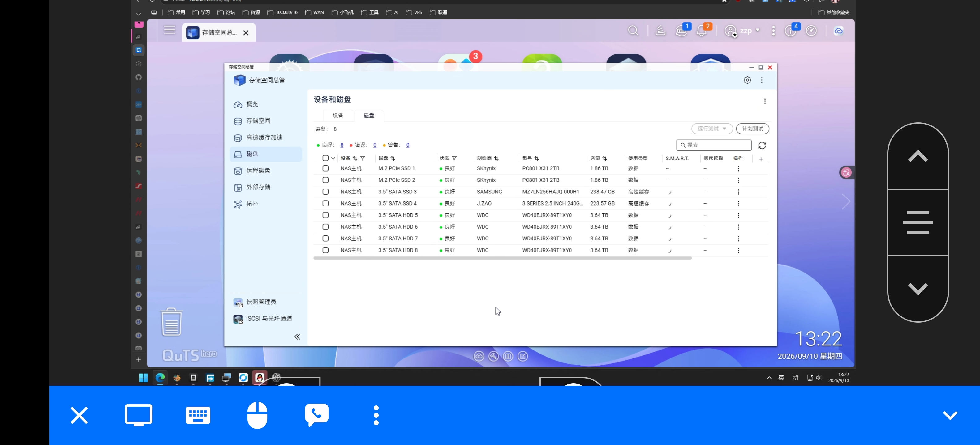The height and width of the screenshot is (445, 980).
Task: Open the 设备和磁盘 panel more-options menu
Action: [765, 101]
